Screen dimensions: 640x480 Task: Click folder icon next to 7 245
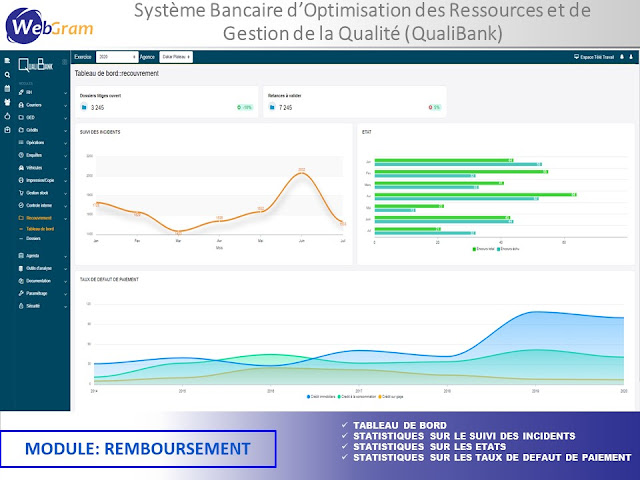tap(272, 107)
